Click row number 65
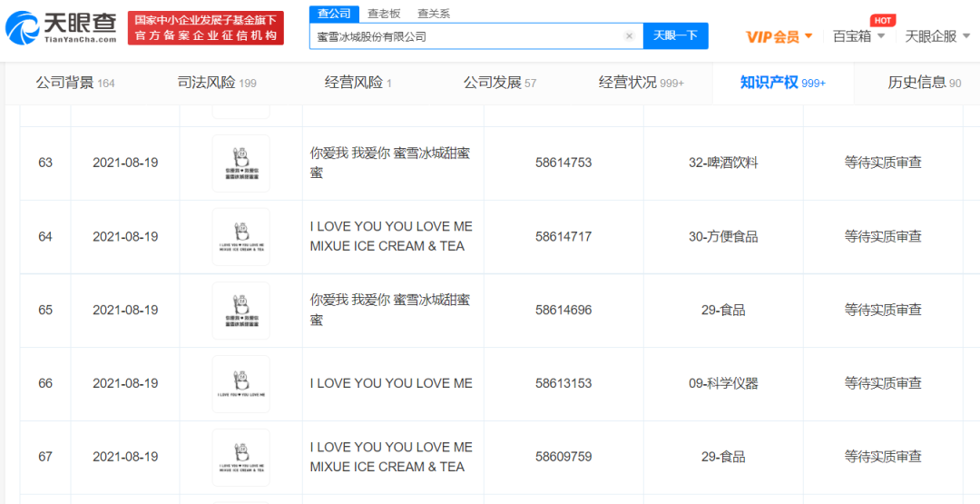 click(x=45, y=311)
